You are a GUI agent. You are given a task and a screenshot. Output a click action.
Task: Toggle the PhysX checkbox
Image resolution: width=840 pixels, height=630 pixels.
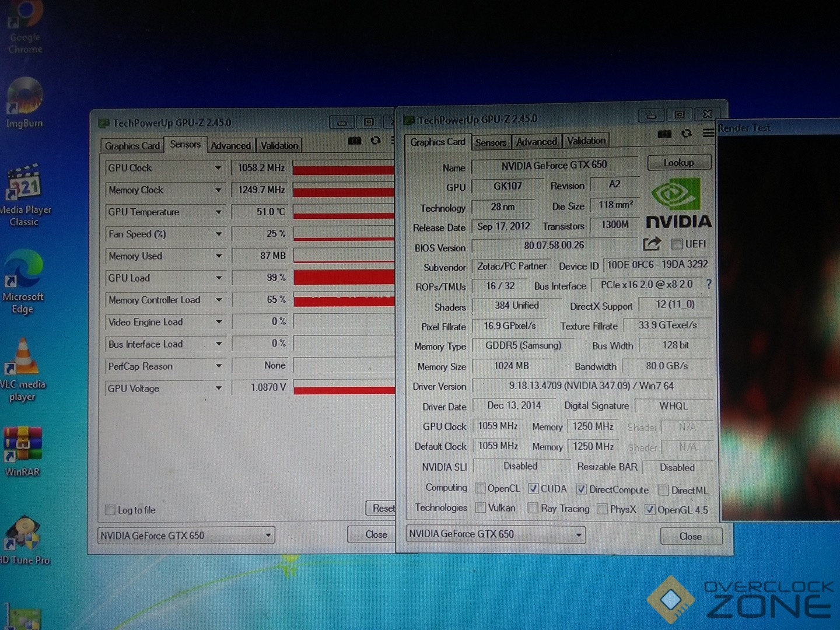603,509
